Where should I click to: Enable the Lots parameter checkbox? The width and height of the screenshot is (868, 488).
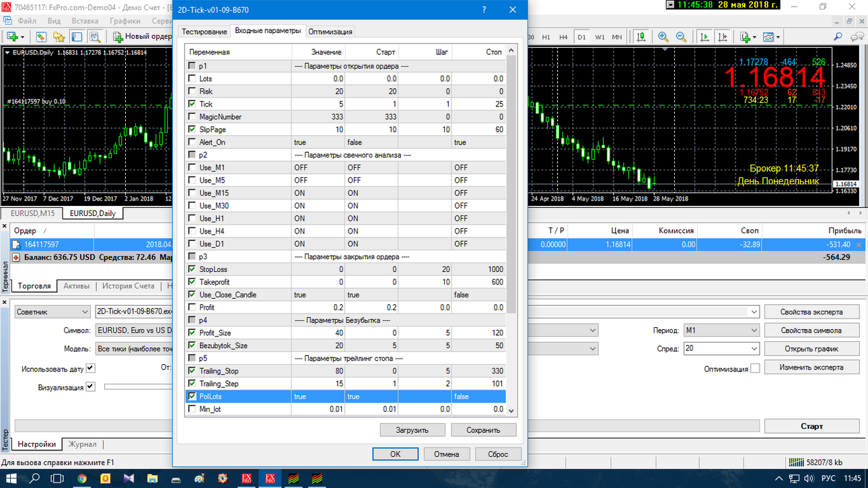(x=192, y=79)
